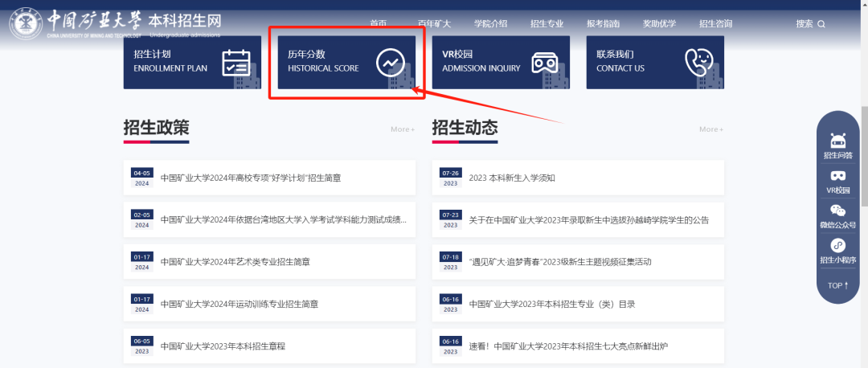The image size is (868, 368).
Task: Click the 07-26 2023 date badge
Action: pyautogui.click(x=451, y=178)
